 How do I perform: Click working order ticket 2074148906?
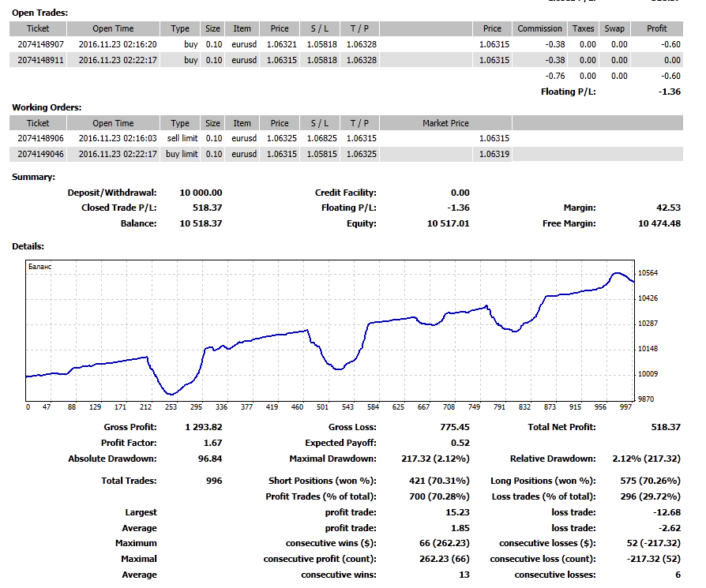(38, 138)
